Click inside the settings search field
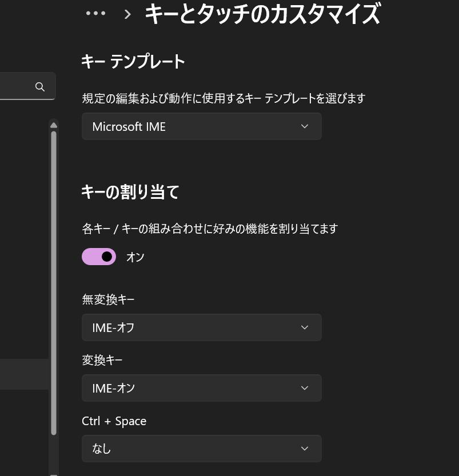Screen dimensions: 459x476 coord(17,86)
